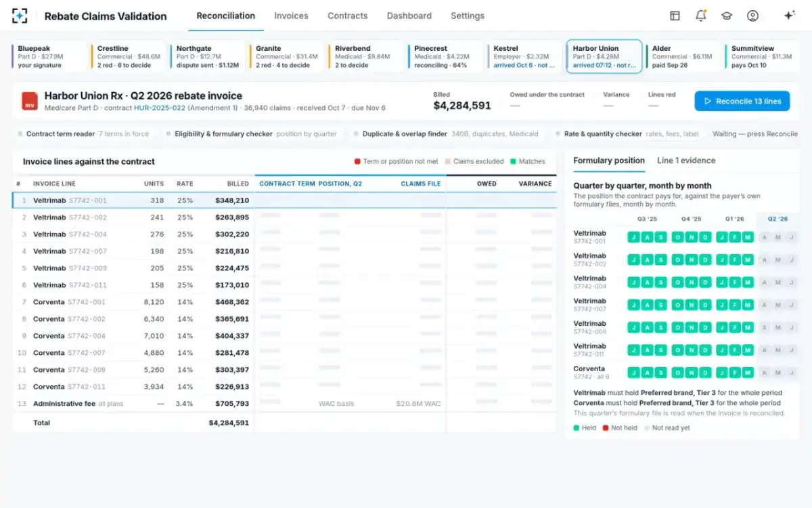Select the Harbor Union payer card
The height and width of the screenshot is (508, 812).
pyautogui.click(x=604, y=57)
